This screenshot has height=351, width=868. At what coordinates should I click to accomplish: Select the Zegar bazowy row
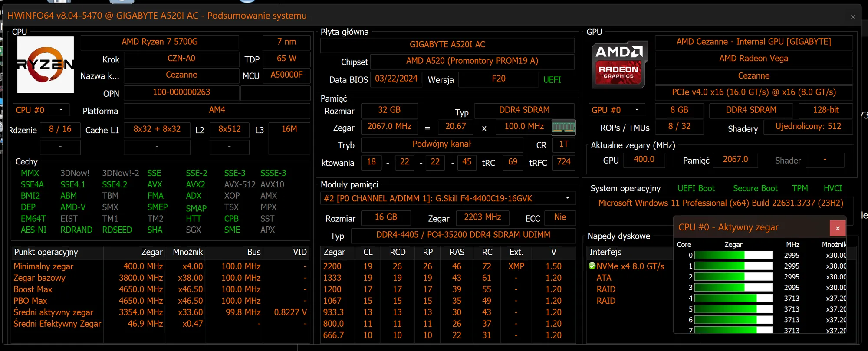[x=160, y=278]
